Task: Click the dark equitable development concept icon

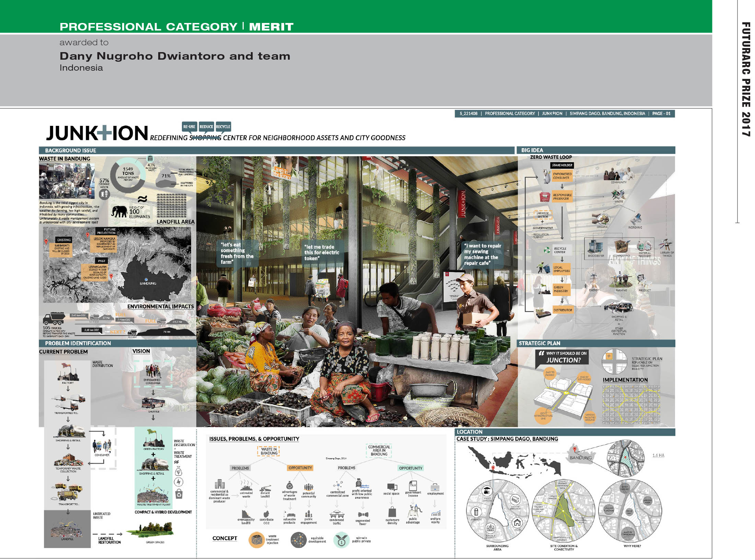Action: [x=299, y=540]
